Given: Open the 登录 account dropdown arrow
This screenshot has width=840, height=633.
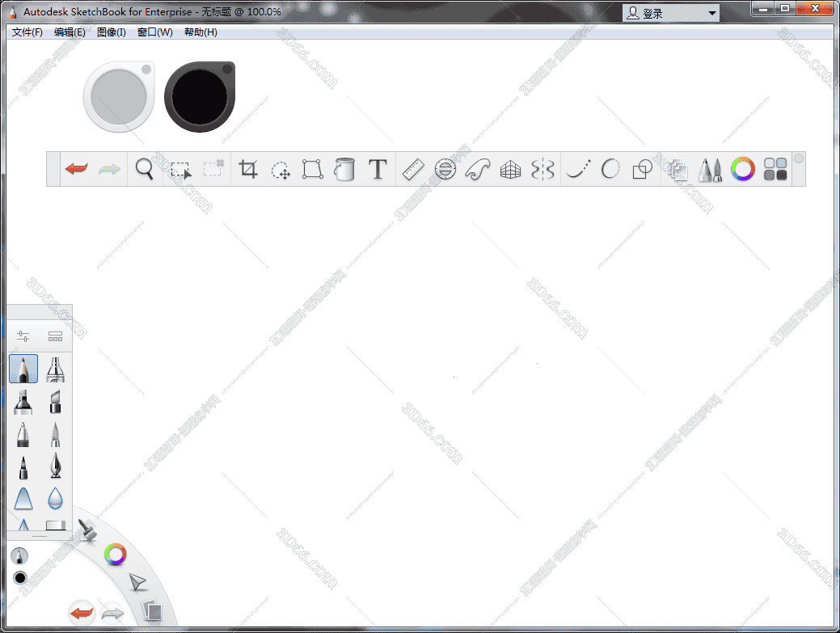Looking at the screenshot, I should (x=711, y=12).
